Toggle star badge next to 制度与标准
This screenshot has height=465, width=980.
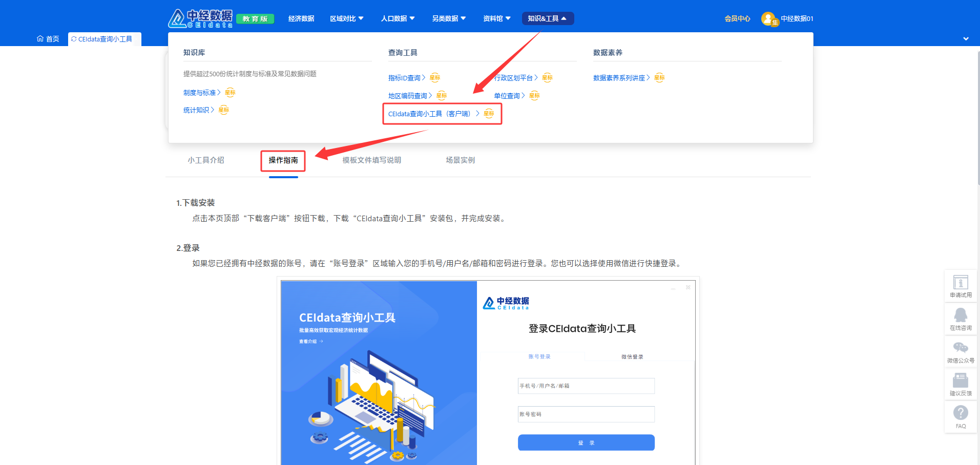point(230,93)
